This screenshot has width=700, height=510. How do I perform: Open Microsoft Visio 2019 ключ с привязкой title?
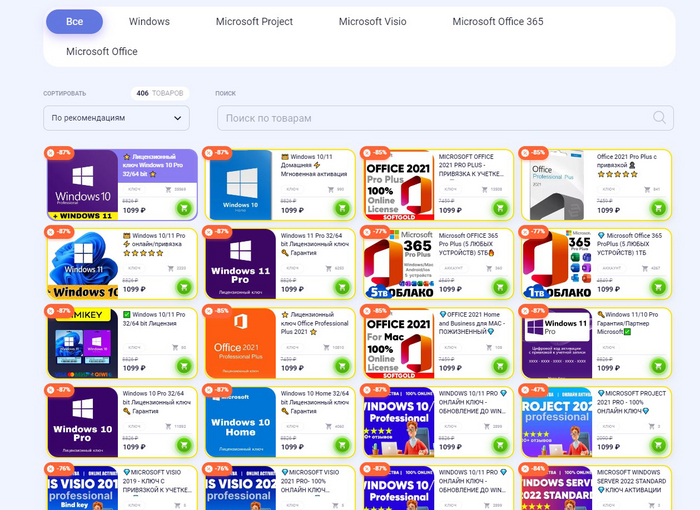click(x=157, y=481)
